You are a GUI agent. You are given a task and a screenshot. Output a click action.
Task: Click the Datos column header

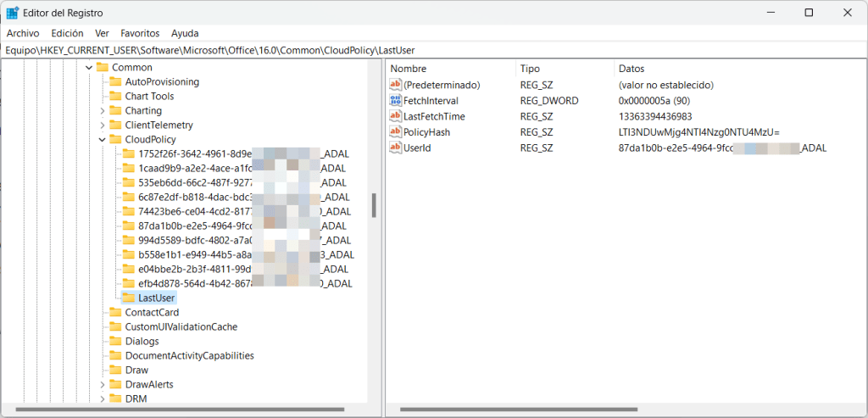pos(632,68)
